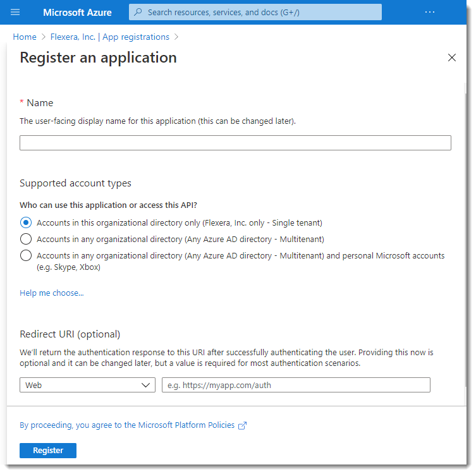
Task: Open the ellipsis more options menu
Action: click(430, 12)
